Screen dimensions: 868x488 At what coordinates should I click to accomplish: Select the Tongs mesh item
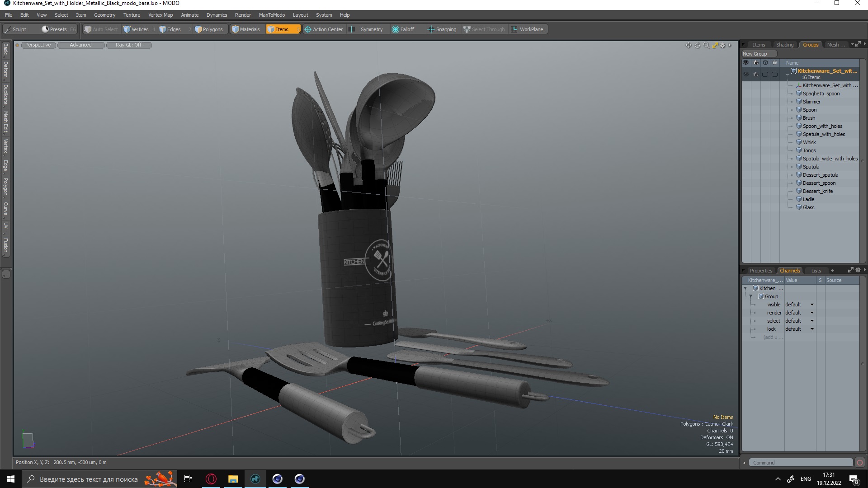pos(809,150)
